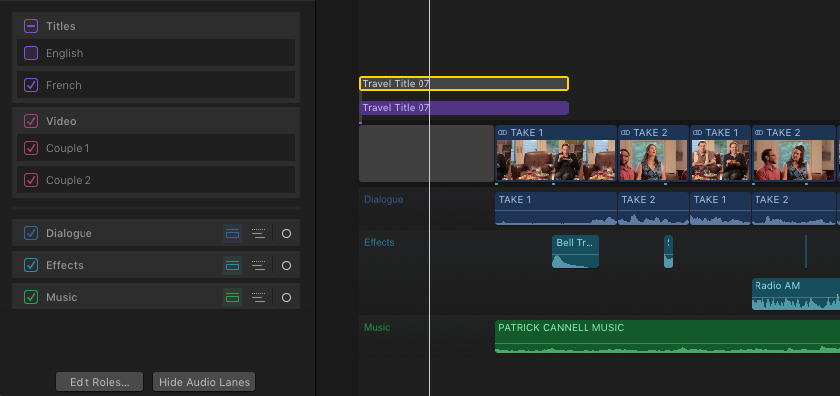Select the yellow-outlined Travel Title 07 clip
840x396 pixels.
pyautogui.click(x=463, y=84)
